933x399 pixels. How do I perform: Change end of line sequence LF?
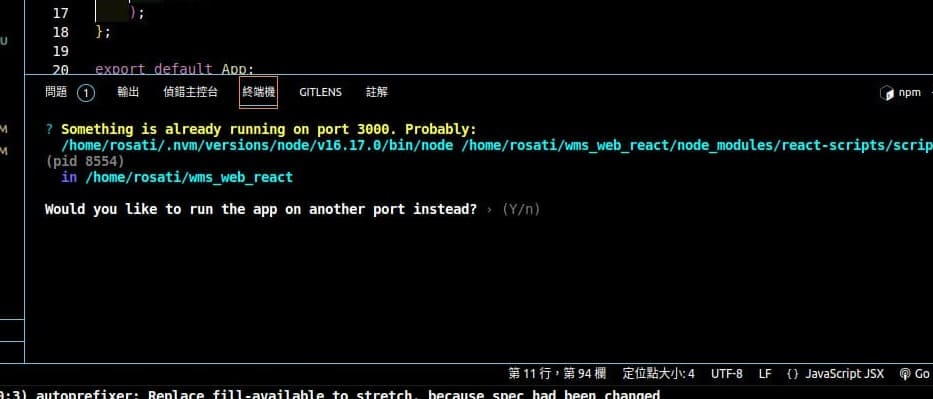(765, 374)
